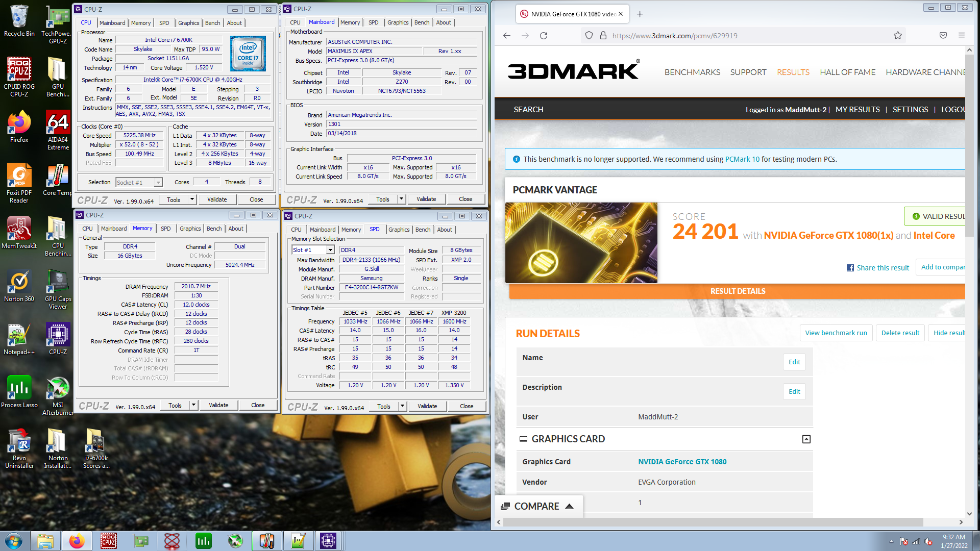Click the taskbar clock showing 9:32 AM

point(954,541)
